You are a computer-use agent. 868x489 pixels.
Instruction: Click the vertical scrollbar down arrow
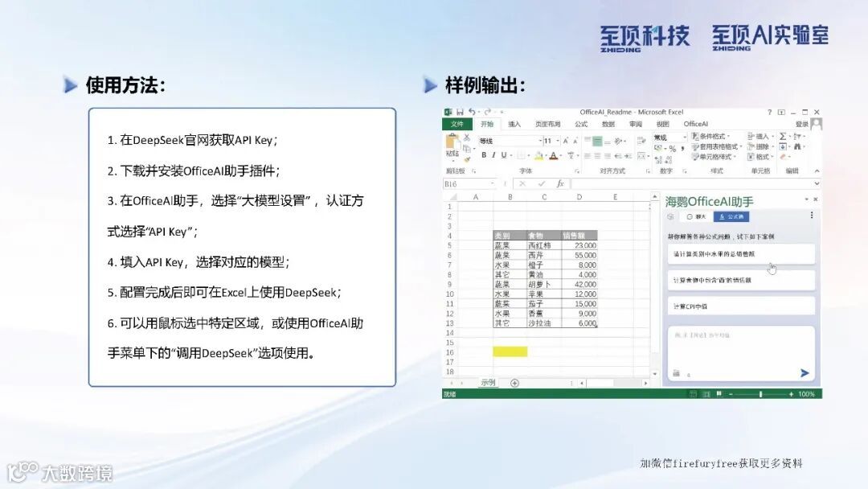click(655, 374)
